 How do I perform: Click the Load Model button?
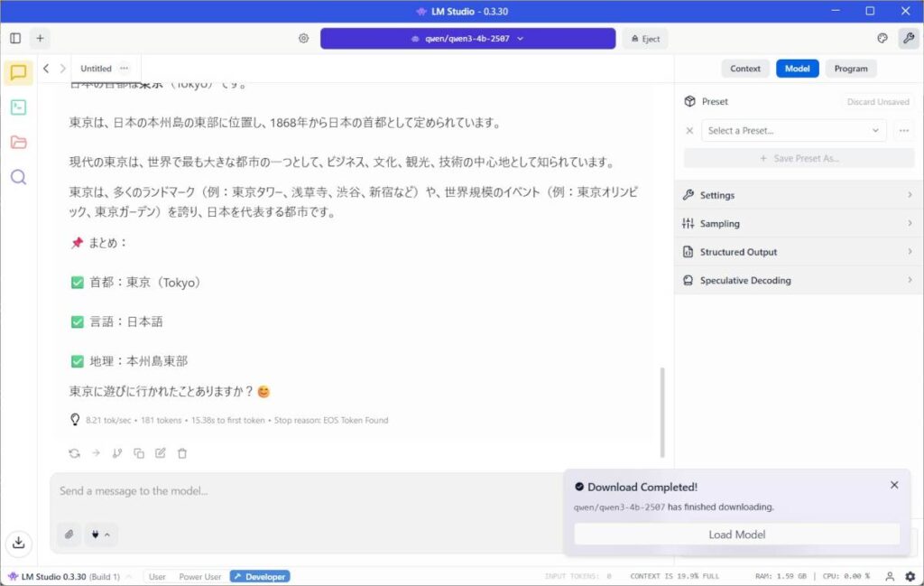pyautogui.click(x=736, y=535)
